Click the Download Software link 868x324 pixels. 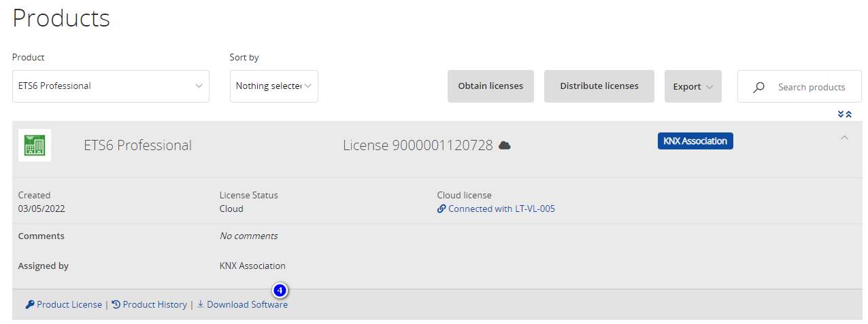248,305
